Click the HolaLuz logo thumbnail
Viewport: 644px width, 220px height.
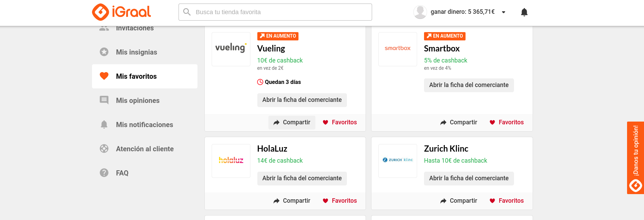231,161
